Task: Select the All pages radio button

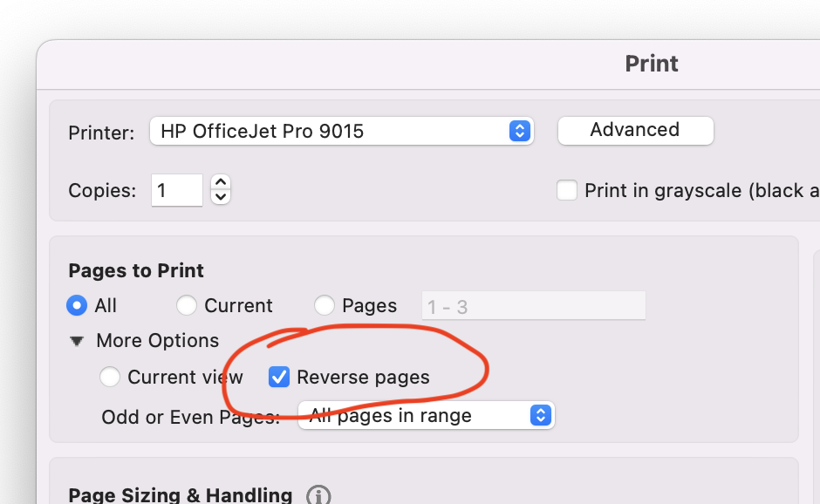Action: pos(77,305)
